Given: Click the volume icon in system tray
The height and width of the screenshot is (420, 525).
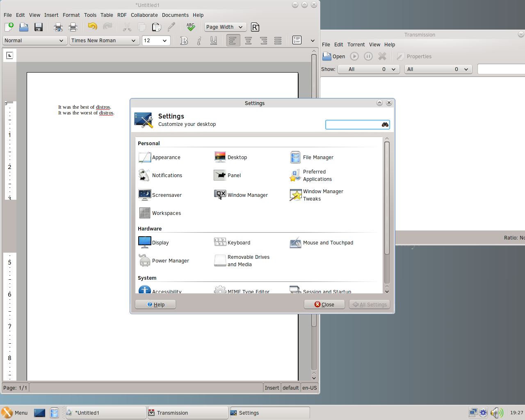Looking at the screenshot, I should 496,413.
